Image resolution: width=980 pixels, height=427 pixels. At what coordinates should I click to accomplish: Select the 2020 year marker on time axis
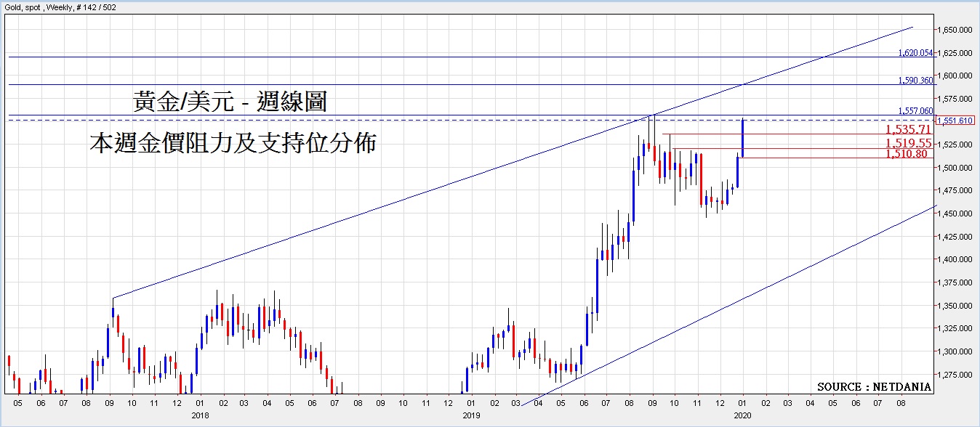pyautogui.click(x=743, y=418)
